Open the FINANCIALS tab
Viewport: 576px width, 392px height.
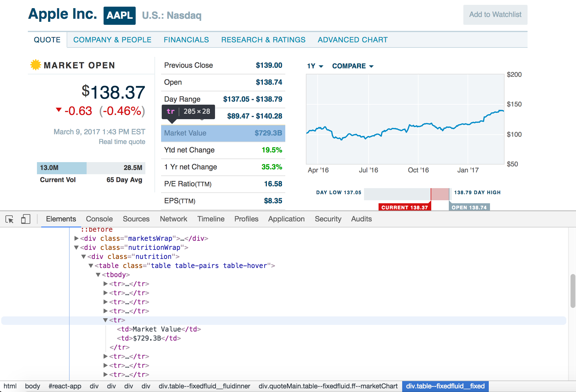pos(186,40)
